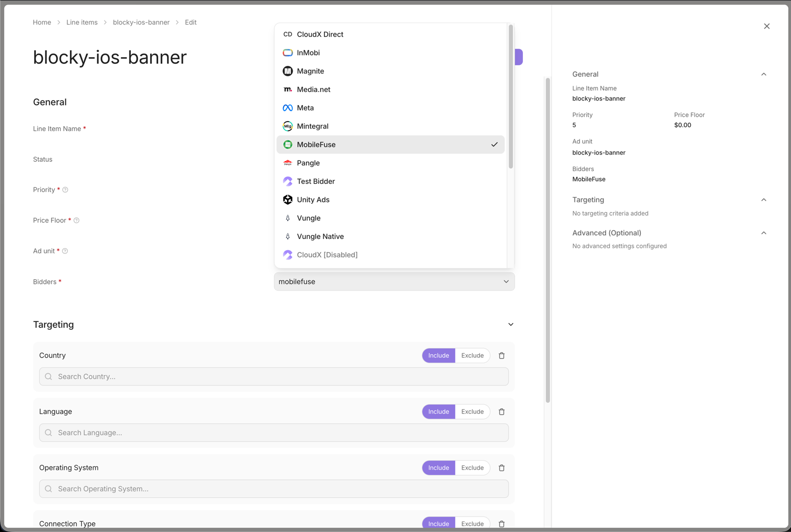Choose Media.net from the bidder list

point(391,89)
